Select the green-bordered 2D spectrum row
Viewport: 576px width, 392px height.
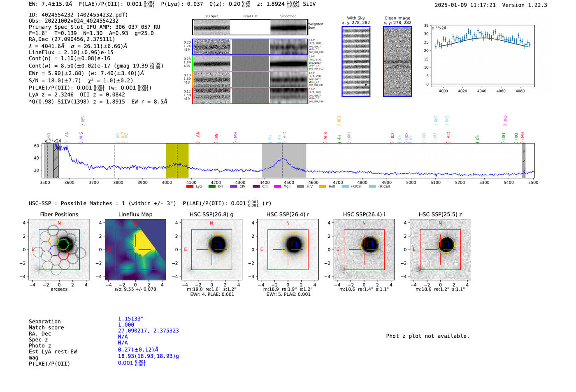(x=250, y=63)
